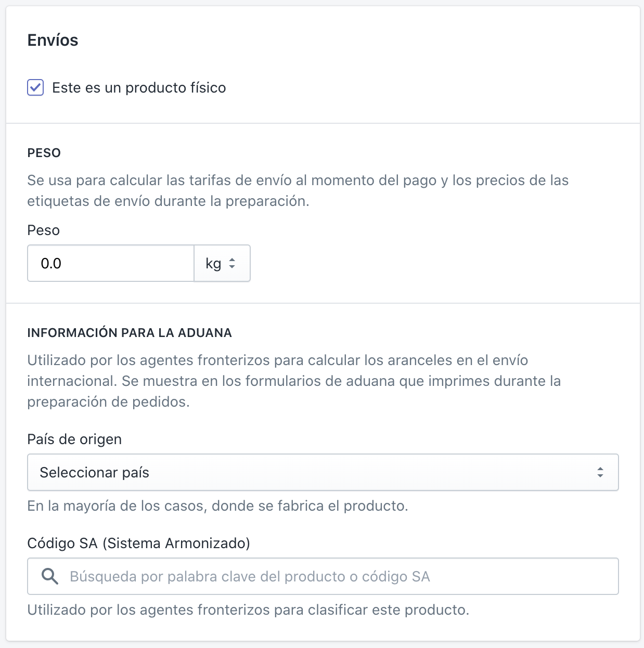Click the hint 'donde se fabrica el producto'
This screenshot has width=644, height=648.
tap(217, 506)
